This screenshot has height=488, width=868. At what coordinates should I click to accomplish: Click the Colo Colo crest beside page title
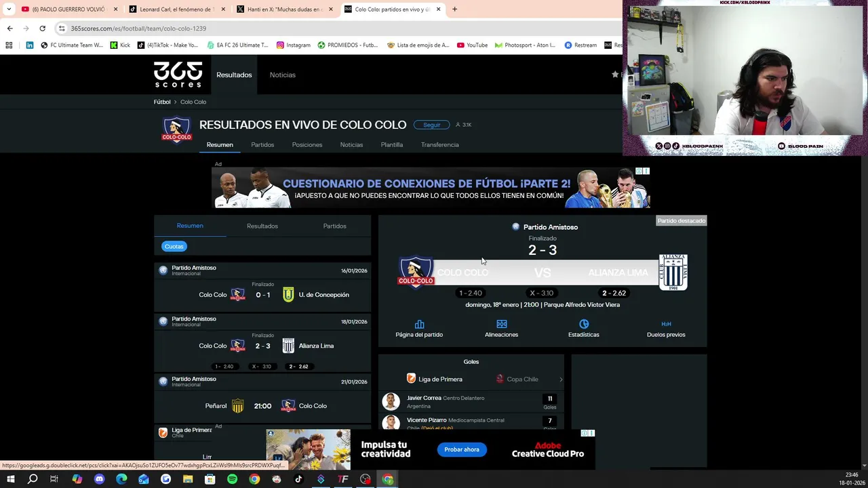coord(176,129)
